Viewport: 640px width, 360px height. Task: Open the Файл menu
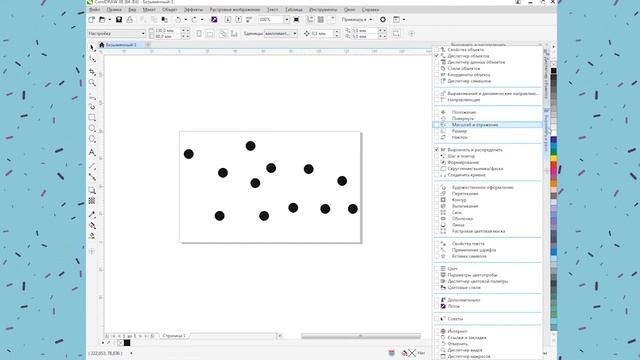pyautogui.click(x=94, y=9)
